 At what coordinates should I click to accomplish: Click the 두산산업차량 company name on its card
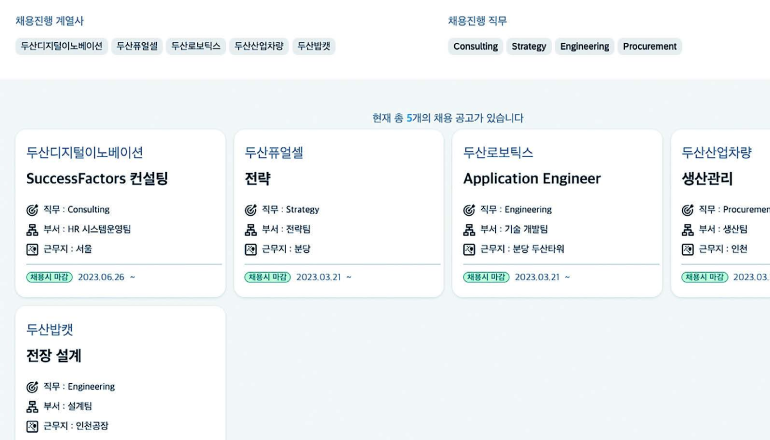[x=716, y=152]
